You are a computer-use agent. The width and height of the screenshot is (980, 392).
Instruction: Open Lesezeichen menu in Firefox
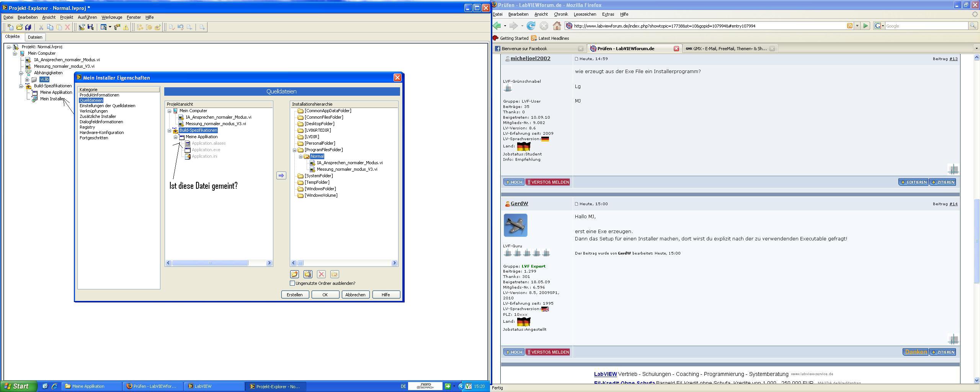point(585,14)
